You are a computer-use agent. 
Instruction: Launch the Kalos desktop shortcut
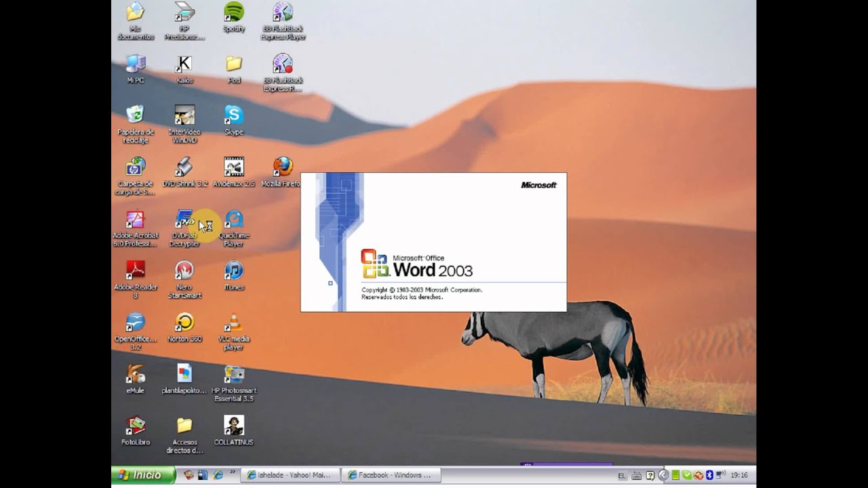[x=184, y=69]
